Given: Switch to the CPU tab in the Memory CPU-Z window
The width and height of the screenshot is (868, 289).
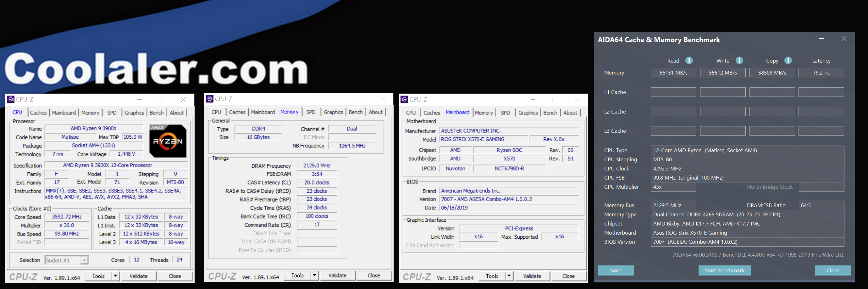Looking at the screenshot, I should (216, 112).
